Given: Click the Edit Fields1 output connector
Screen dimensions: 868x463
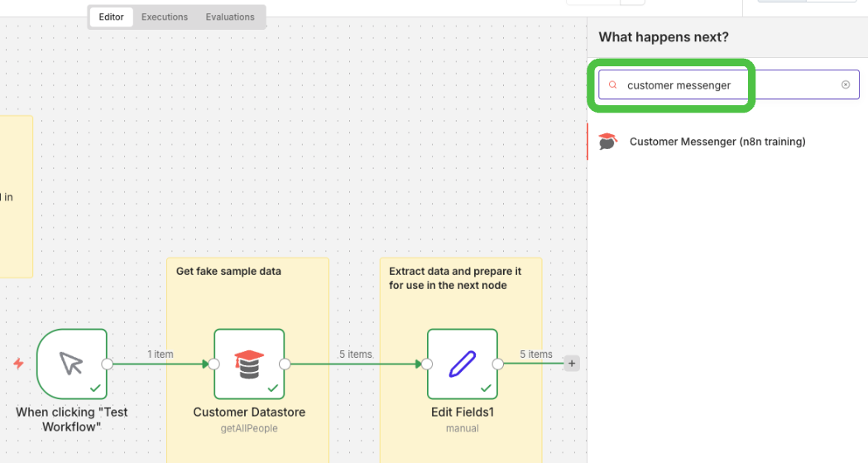Looking at the screenshot, I should pyautogui.click(x=497, y=364).
